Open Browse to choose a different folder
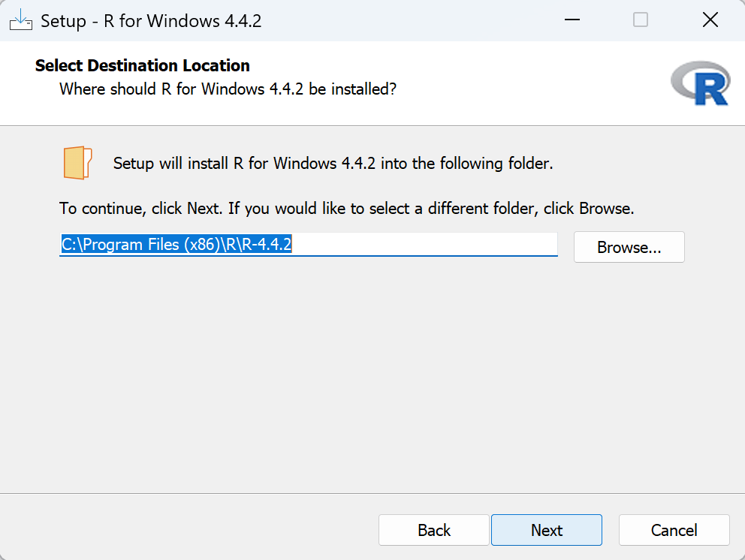745x560 pixels. pos(629,247)
